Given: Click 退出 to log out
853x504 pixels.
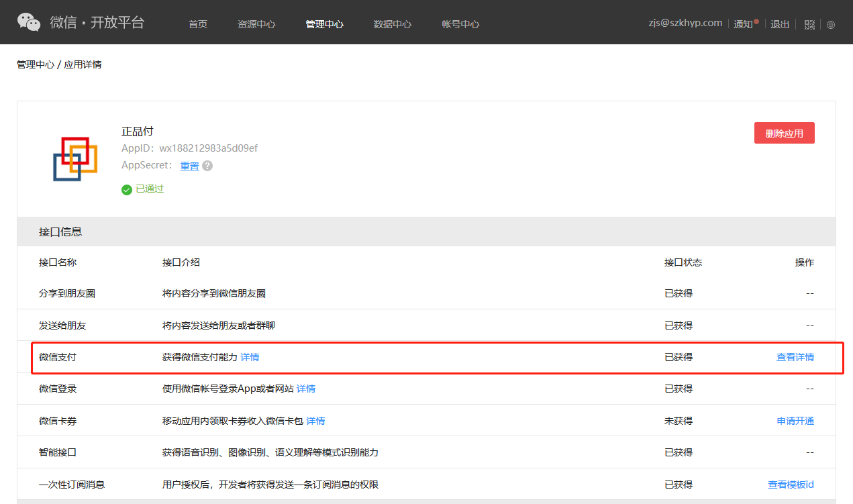Looking at the screenshot, I should pos(780,24).
